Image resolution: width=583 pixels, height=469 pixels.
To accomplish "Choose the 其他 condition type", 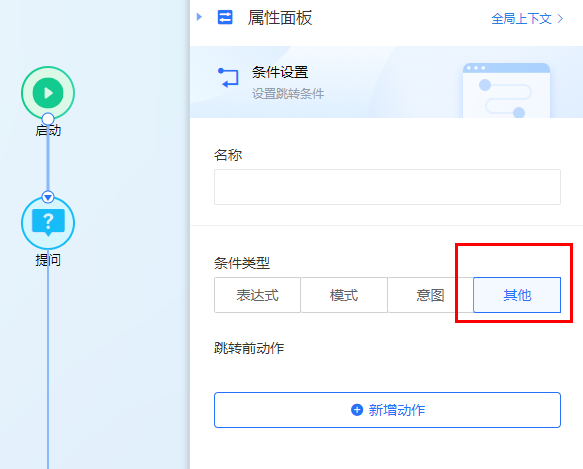I will pos(517,295).
